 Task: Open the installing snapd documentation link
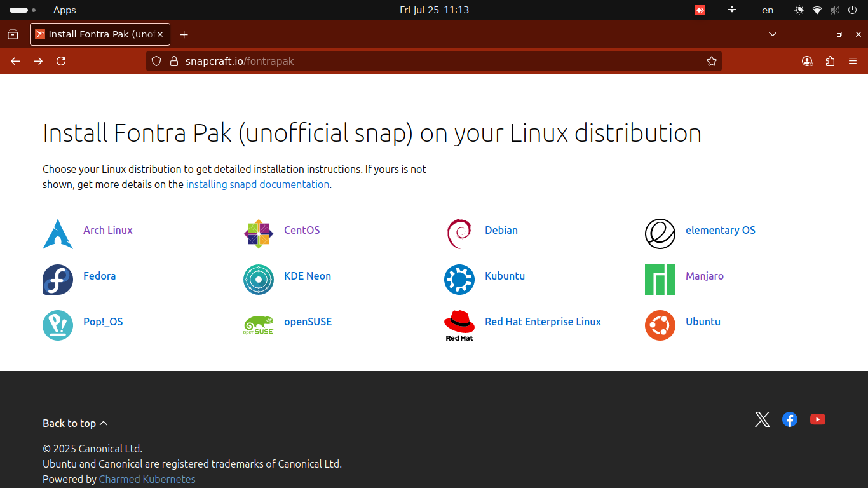tap(257, 184)
